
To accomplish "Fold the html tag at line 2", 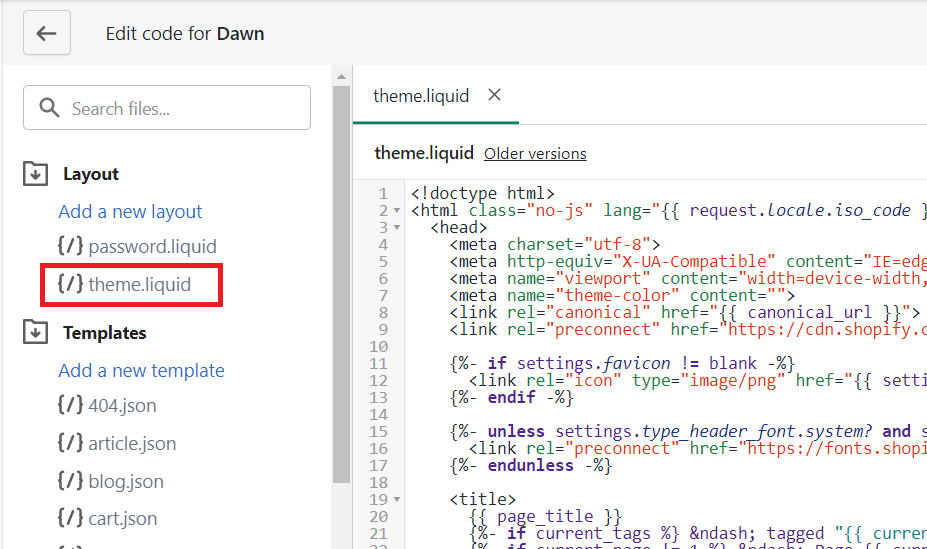I will [x=397, y=210].
